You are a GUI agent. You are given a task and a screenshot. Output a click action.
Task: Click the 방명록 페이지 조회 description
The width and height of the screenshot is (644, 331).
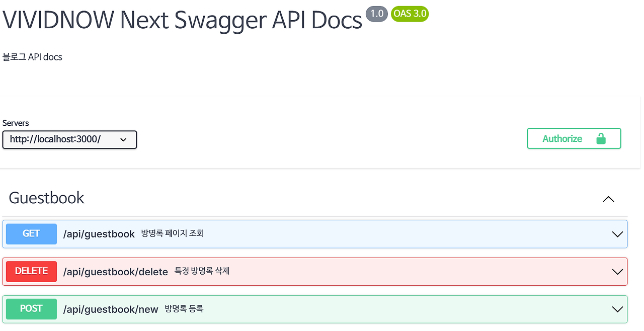click(x=173, y=233)
